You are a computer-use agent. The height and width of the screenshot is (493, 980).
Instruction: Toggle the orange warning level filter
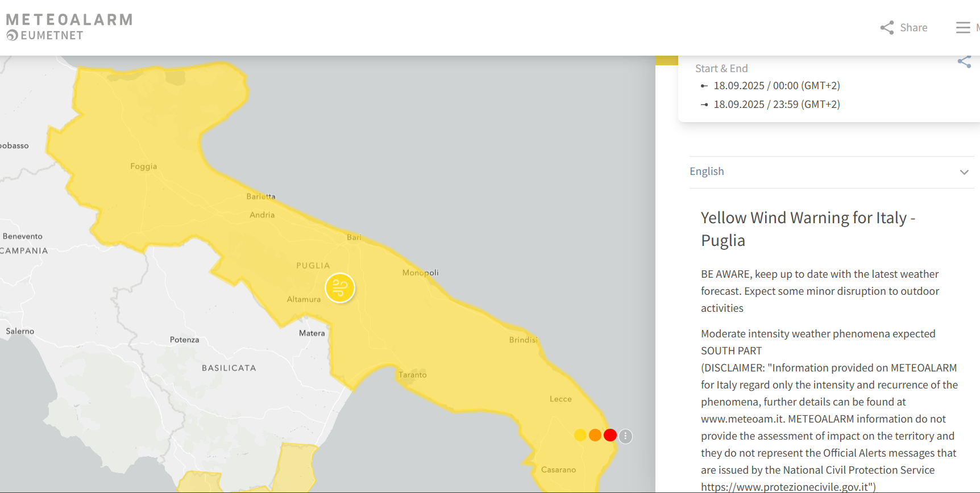595,435
